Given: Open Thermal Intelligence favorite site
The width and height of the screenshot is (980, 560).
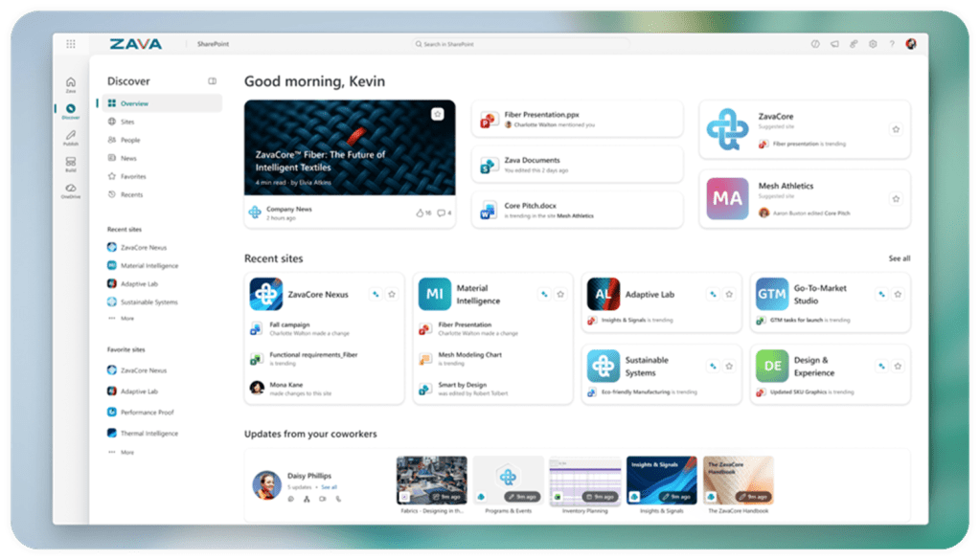Looking at the screenshot, I should tap(148, 434).
